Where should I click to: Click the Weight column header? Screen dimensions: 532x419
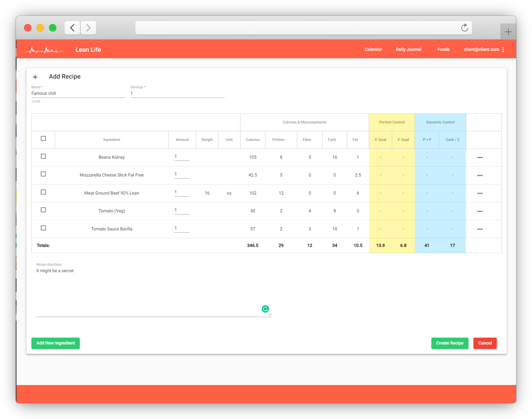[x=207, y=140]
